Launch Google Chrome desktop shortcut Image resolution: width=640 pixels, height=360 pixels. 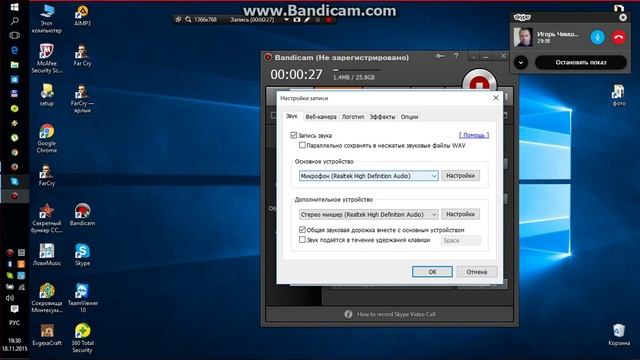pyautogui.click(x=47, y=139)
